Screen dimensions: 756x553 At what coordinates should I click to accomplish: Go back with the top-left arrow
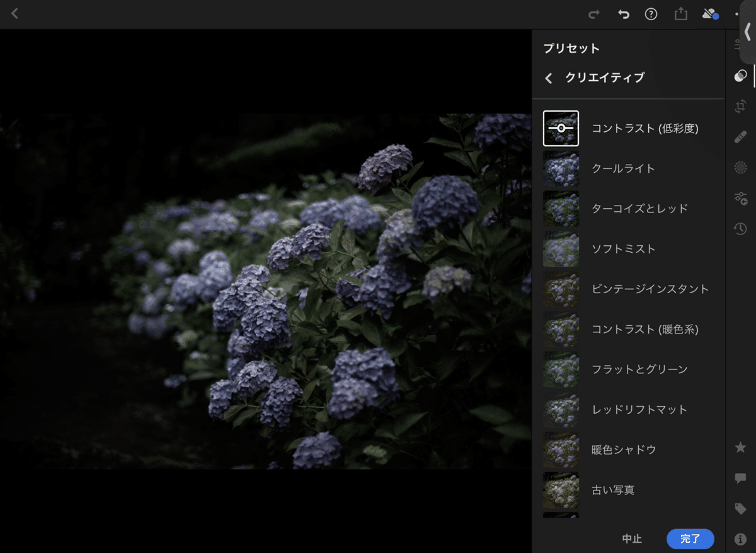click(14, 13)
